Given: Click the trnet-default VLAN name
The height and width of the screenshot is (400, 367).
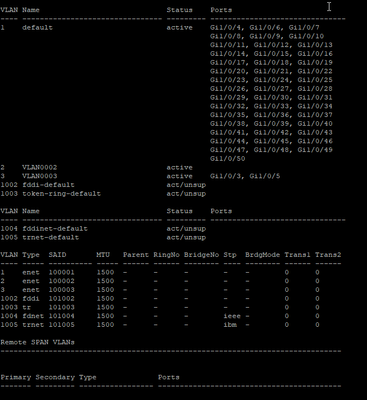Looking at the screenshot, I should click(51, 237).
